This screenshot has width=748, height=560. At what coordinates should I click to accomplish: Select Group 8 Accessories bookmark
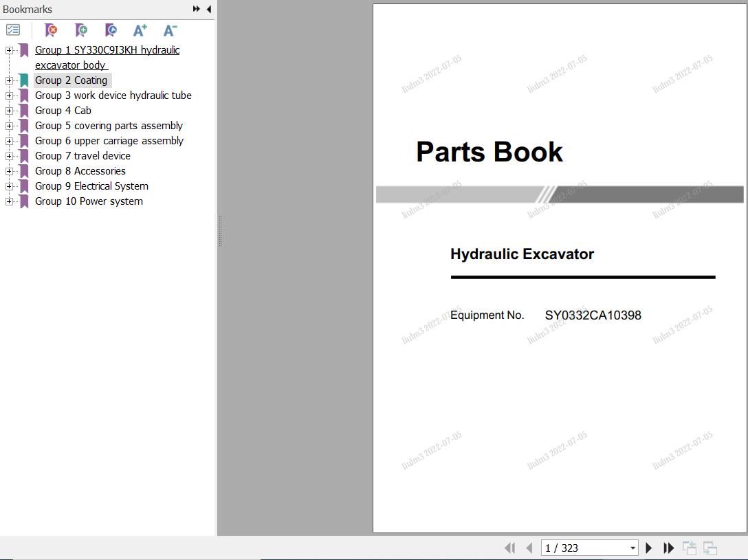(x=80, y=170)
